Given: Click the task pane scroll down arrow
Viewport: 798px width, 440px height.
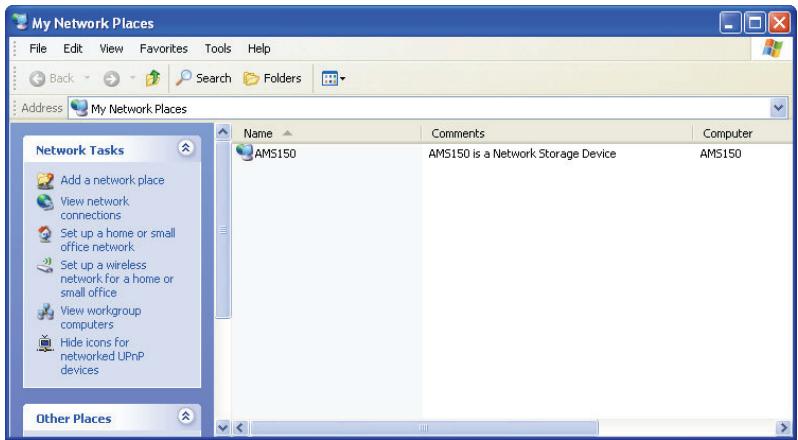Looking at the screenshot, I should tap(223, 428).
